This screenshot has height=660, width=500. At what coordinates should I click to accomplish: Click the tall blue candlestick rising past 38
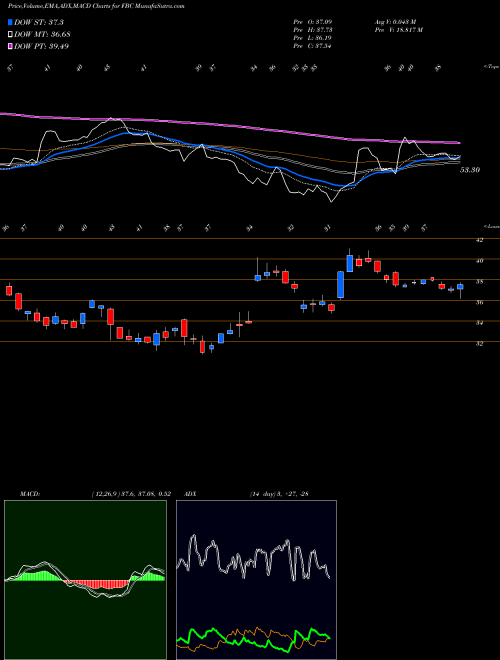click(x=340, y=285)
